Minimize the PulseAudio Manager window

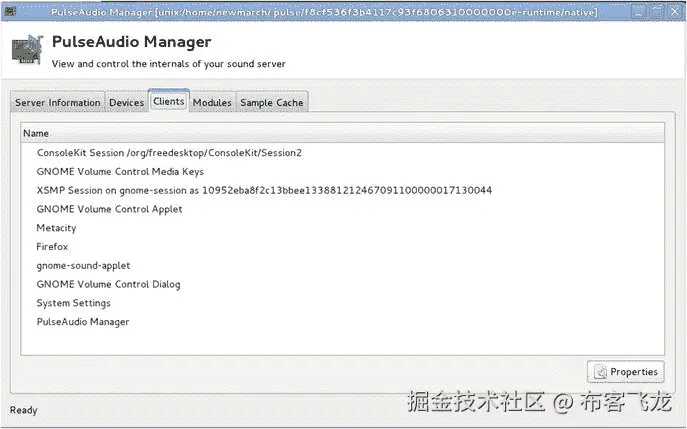[639, 11]
